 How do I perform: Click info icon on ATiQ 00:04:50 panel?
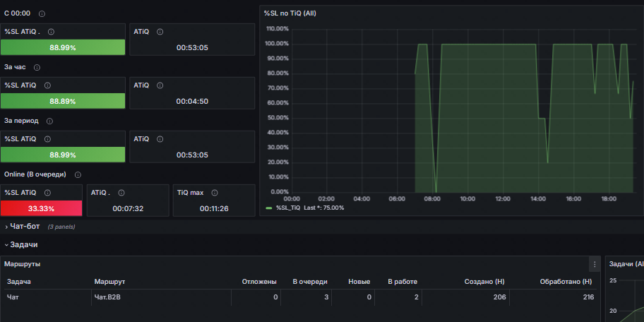click(160, 85)
